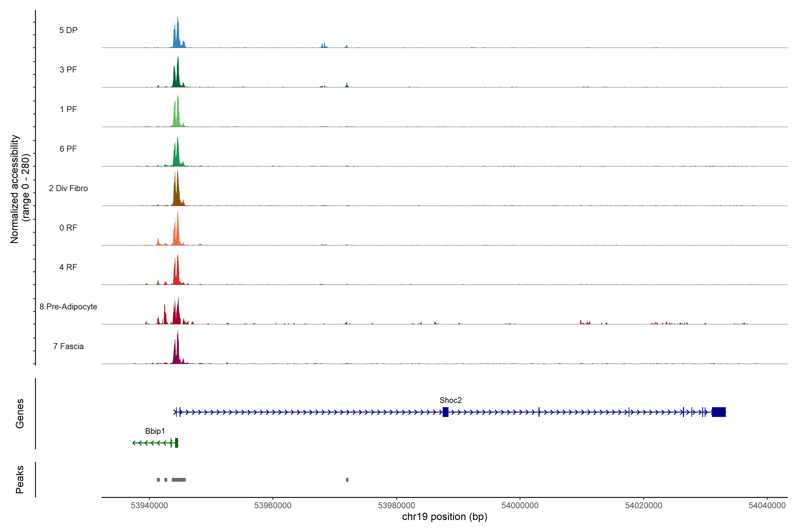
Task: Click the Shoc2 exon block under Shoc2 label
Action: tap(446, 412)
